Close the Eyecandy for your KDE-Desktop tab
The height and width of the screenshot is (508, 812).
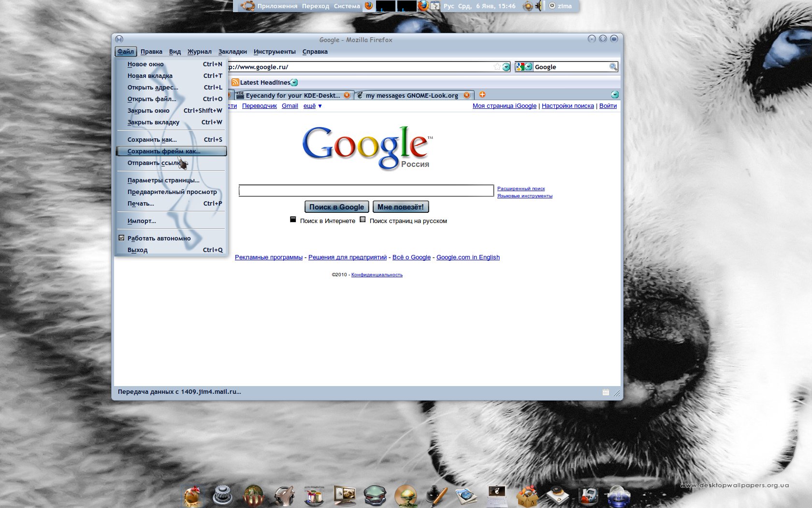click(x=347, y=95)
